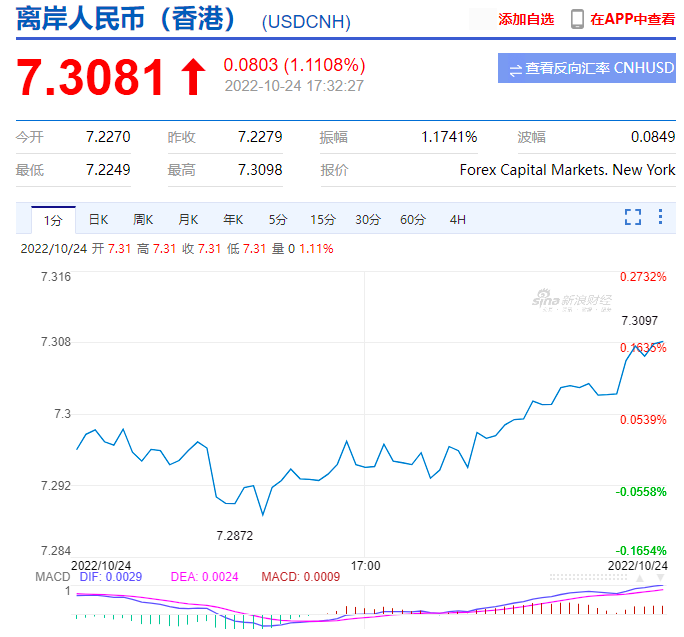Screen dimensions: 684x637
Task: Click the swap arrows icon on CNHUSD button
Action: tap(515, 69)
